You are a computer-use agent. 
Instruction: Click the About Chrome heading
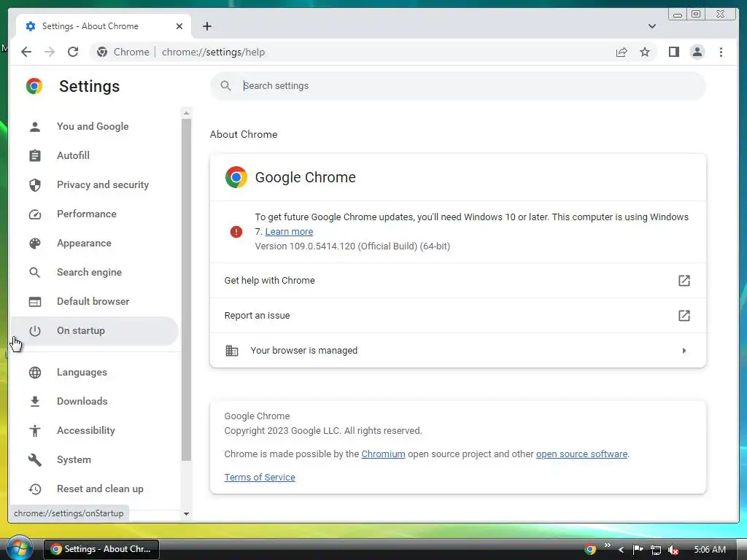[244, 134]
